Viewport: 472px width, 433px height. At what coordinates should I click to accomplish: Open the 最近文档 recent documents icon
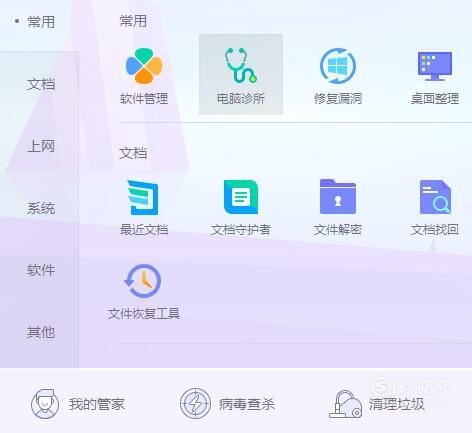pos(143,197)
